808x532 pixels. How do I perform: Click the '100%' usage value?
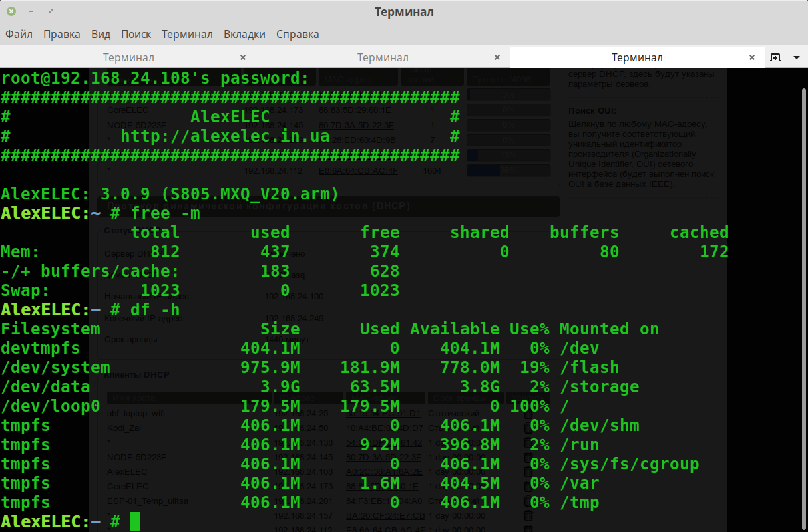click(x=530, y=406)
